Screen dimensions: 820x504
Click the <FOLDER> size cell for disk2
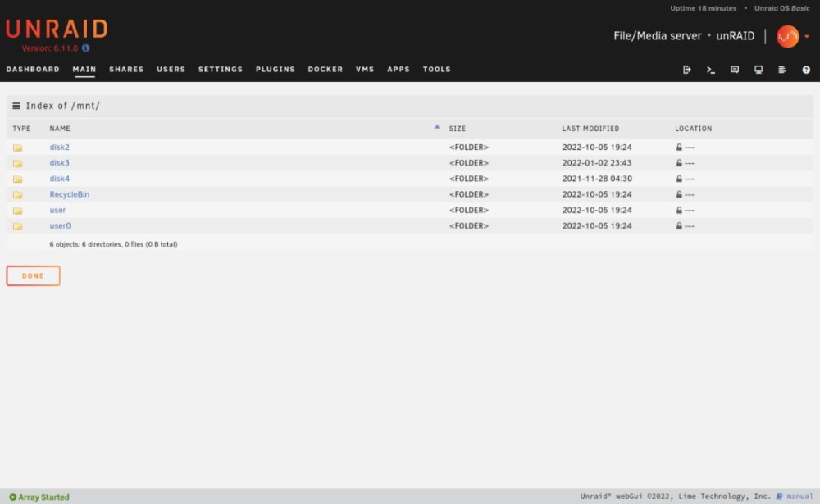(468, 147)
